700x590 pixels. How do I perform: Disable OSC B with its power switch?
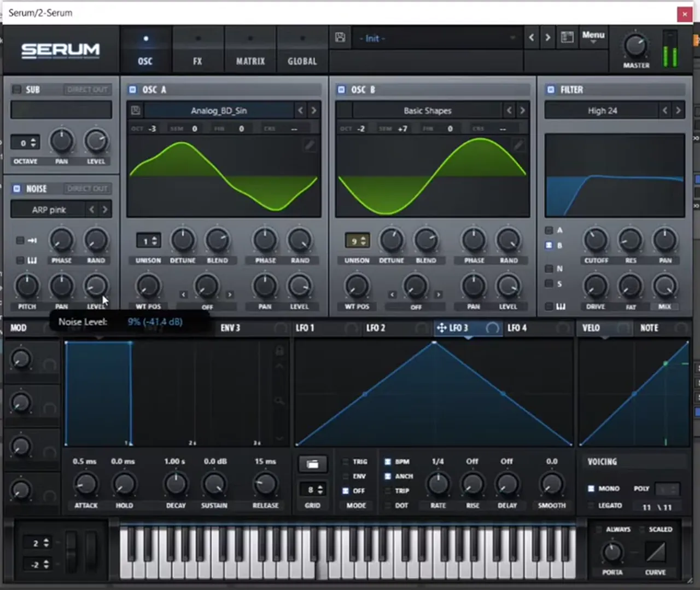point(341,89)
